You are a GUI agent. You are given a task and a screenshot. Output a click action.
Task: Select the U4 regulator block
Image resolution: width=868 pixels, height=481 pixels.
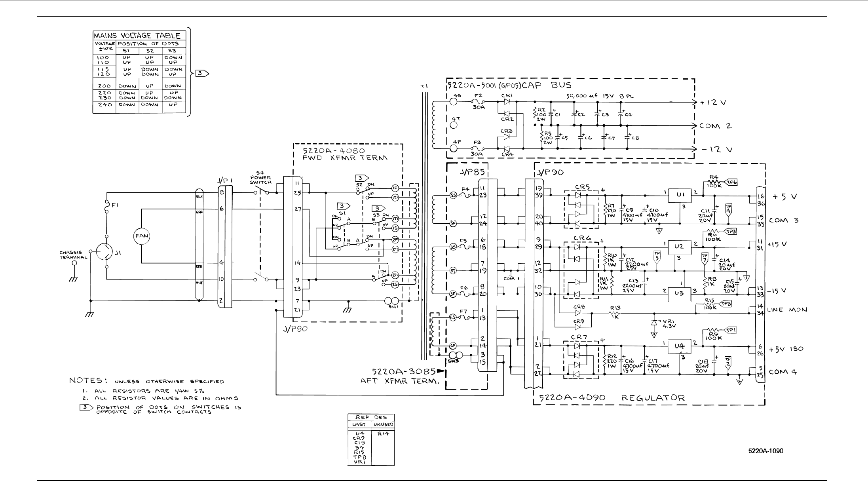pos(679,346)
